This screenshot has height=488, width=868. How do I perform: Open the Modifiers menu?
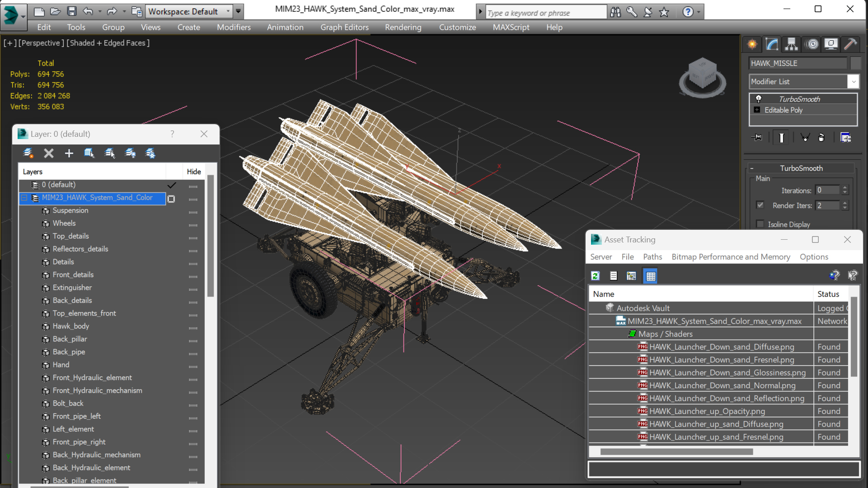click(234, 27)
